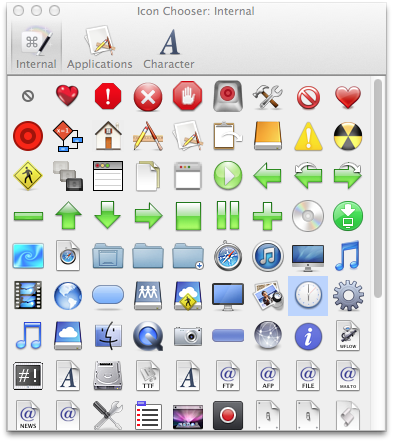Pick the network globe sphere icon

[x=268, y=335]
